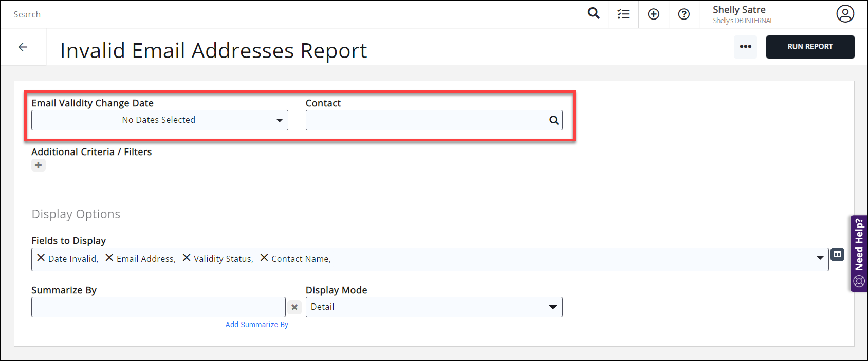This screenshot has height=361, width=868.
Task: Add an additional criteria filter with plus
Action: [x=39, y=165]
